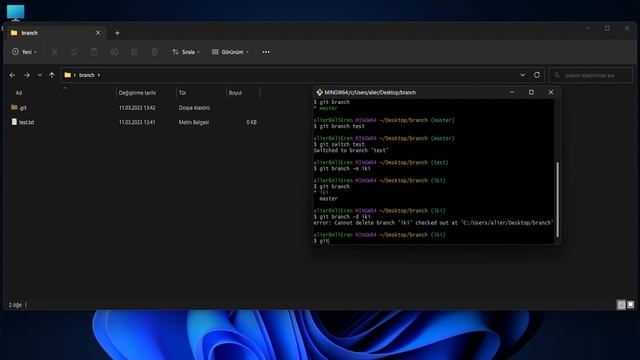
Task: Click 'Dosya klasörü' type cell
Action: [x=194, y=108]
